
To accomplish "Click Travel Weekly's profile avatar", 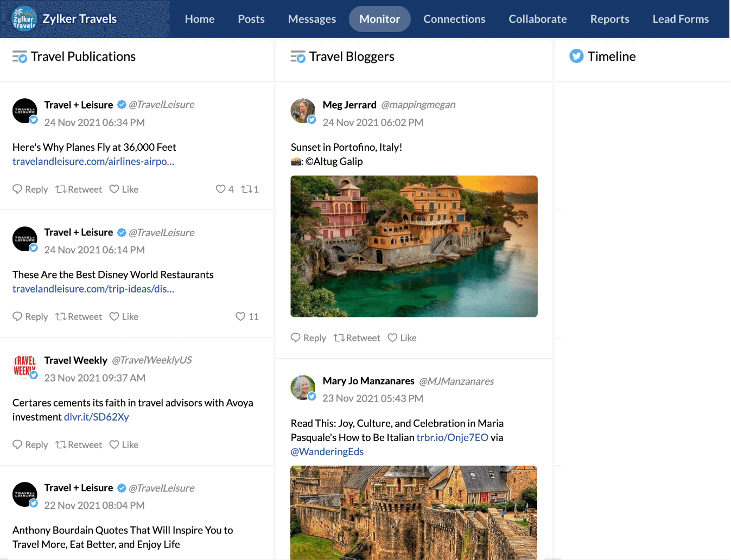I will click(x=25, y=366).
